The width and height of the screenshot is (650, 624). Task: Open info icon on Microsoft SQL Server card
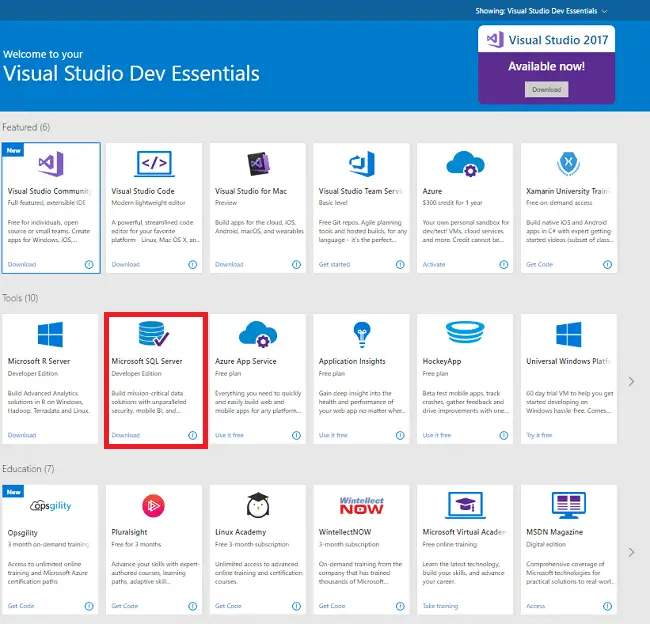(193, 435)
